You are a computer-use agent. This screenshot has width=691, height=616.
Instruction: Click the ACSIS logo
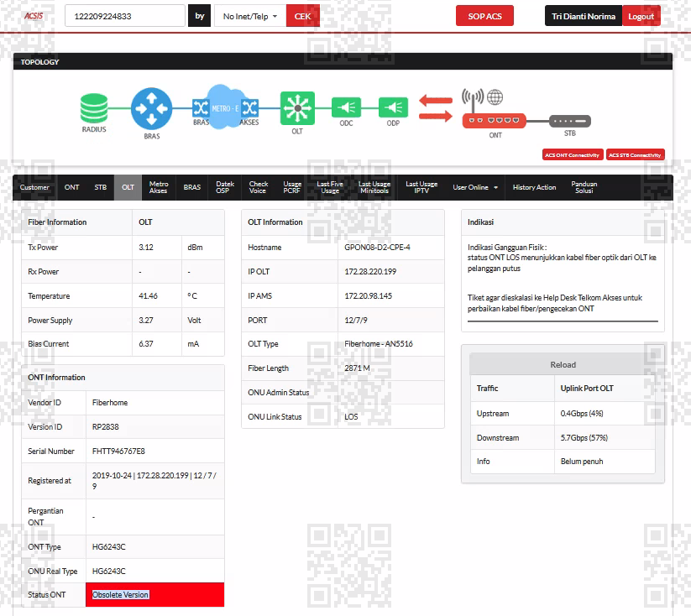[x=34, y=16]
